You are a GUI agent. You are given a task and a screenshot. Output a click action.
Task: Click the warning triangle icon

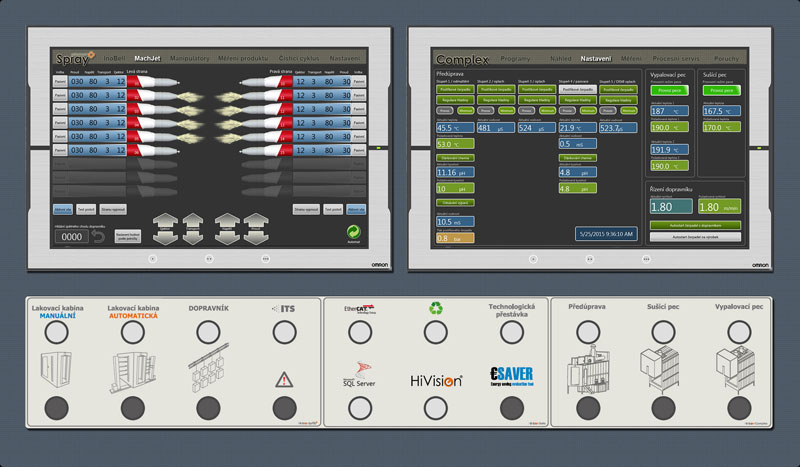pos(283,379)
